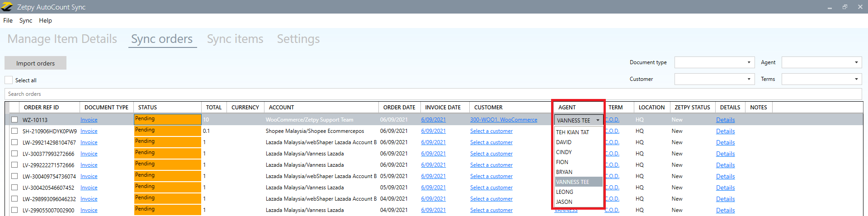This screenshot has width=868, height=216.
Task: Sort by ZETPY STATUS column header
Action: [x=693, y=108]
